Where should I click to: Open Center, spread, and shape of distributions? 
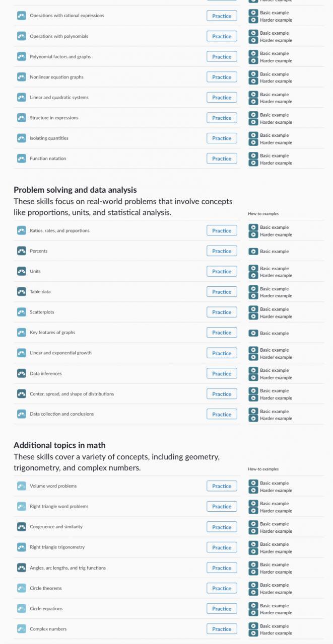coord(72,394)
